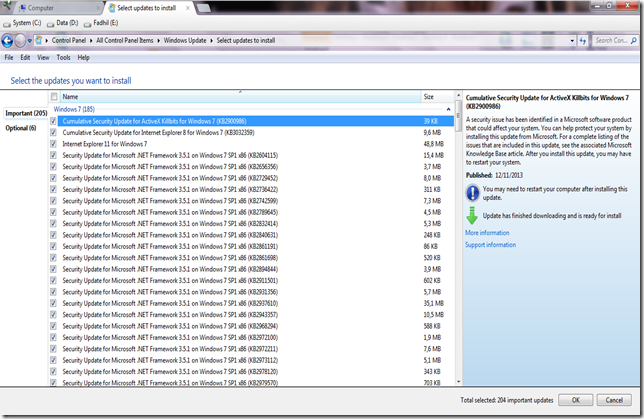Screen dimensions: 644x419
Task: Open the Tools menu
Action: (63, 58)
